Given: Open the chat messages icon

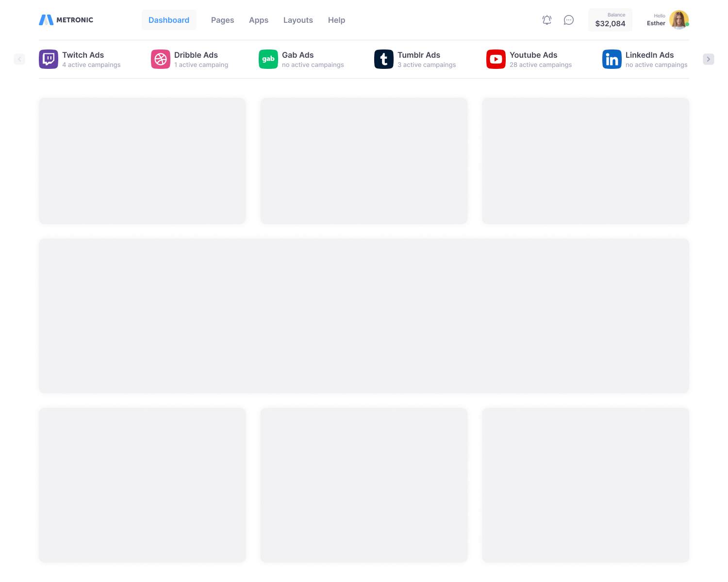Looking at the screenshot, I should 569,20.
